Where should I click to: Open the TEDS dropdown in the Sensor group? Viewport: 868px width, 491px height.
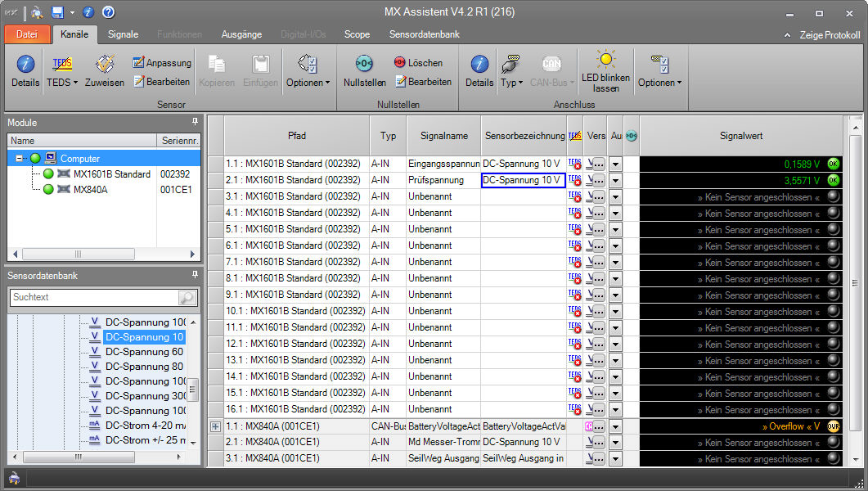(61, 82)
